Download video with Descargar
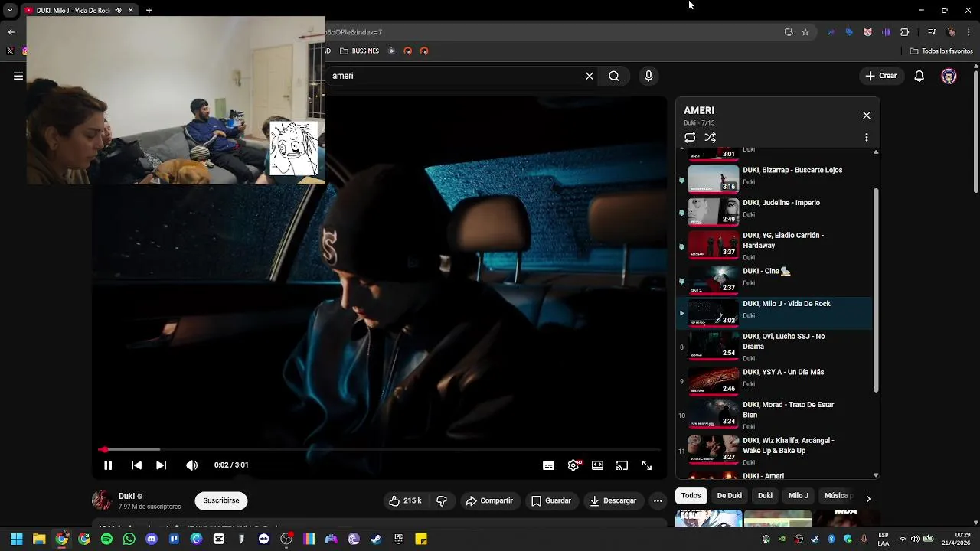This screenshot has height=551, width=980. (613, 500)
